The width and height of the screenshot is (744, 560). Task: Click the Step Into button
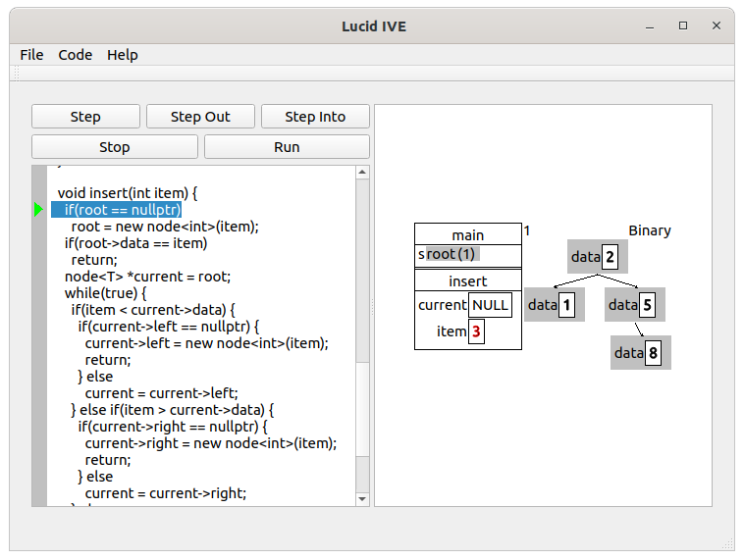click(315, 117)
